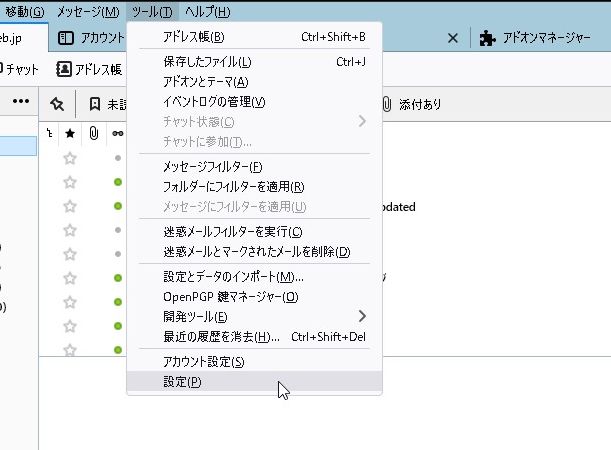Open the three-dots folder pane options
This screenshot has height=450, width=611.
20,102
